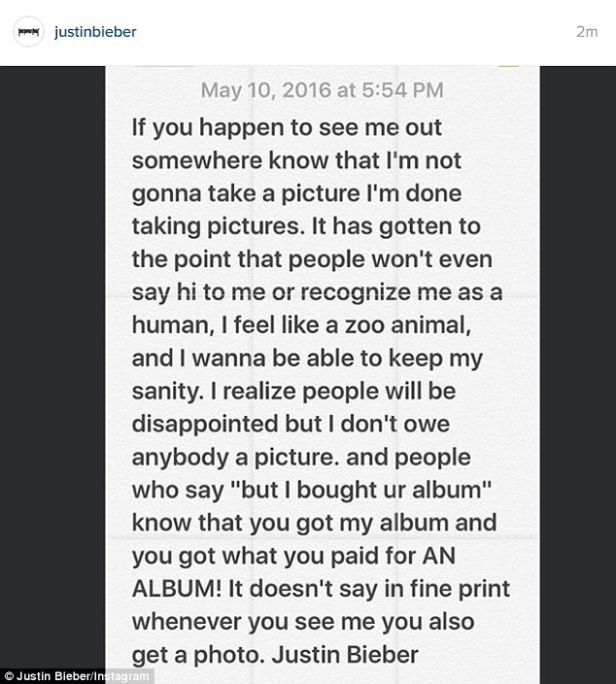Select the line 'If you happen to see me out'

coord(287,129)
